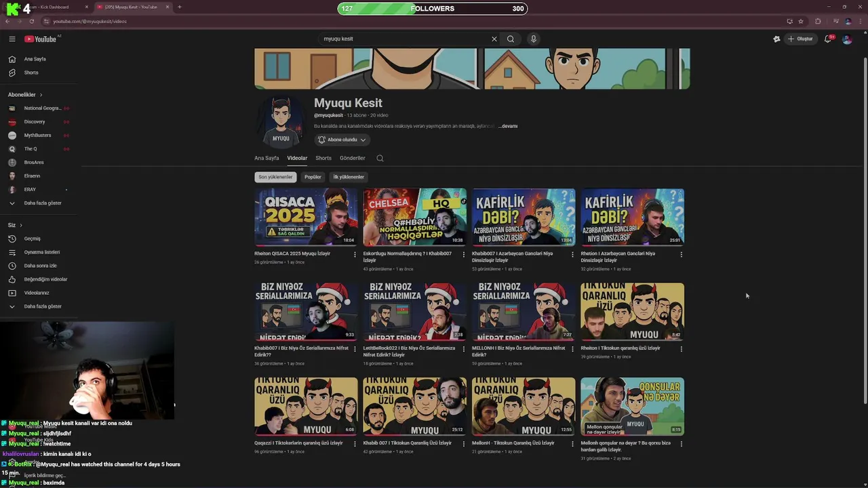This screenshot has height=488, width=868.
Task: Open Videolarınız in sidebar
Action: [x=37, y=293]
